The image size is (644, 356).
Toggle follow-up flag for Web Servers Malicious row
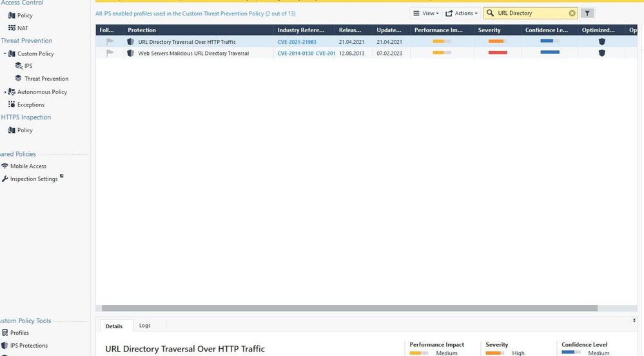[x=110, y=54]
